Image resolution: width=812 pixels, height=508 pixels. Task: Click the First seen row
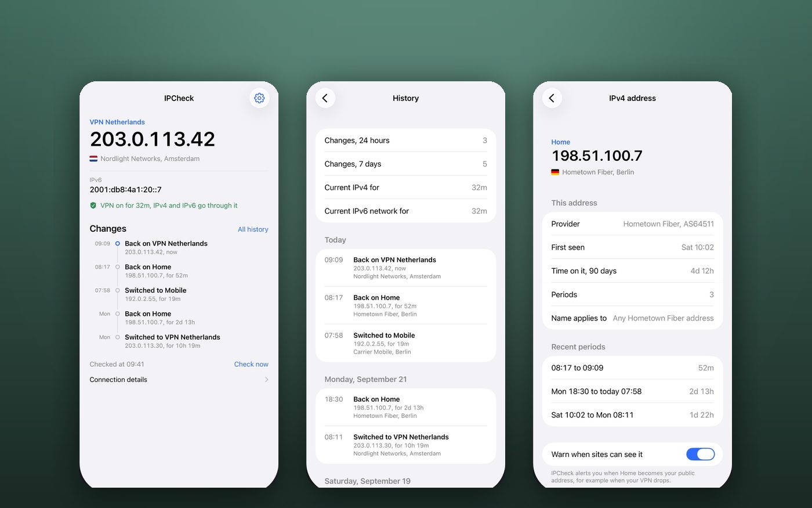(633, 247)
